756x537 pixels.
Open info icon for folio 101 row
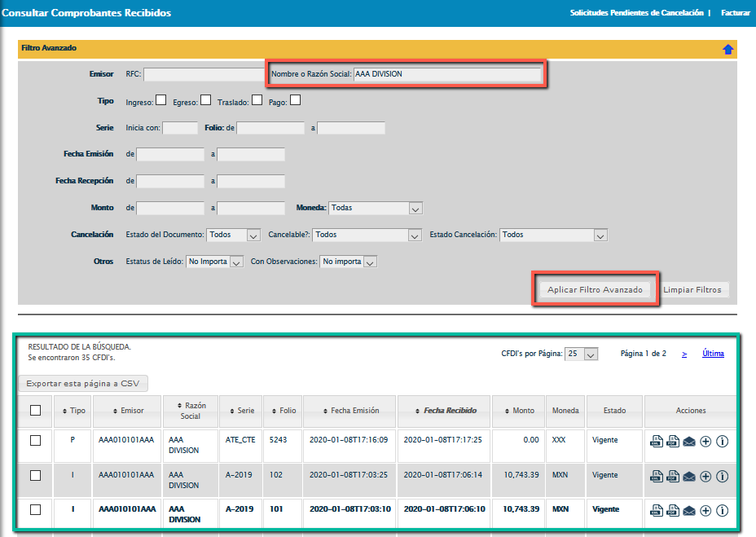click(722, 511)
